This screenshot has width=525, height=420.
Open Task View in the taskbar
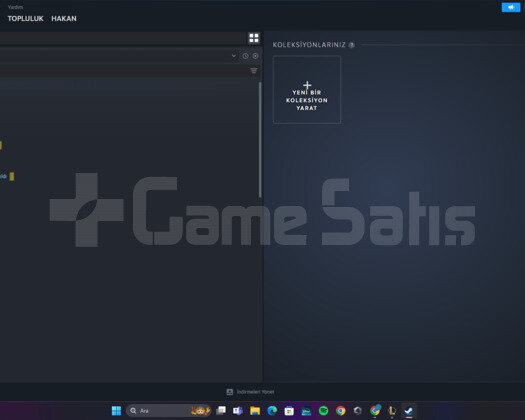[x=221, y=411]
